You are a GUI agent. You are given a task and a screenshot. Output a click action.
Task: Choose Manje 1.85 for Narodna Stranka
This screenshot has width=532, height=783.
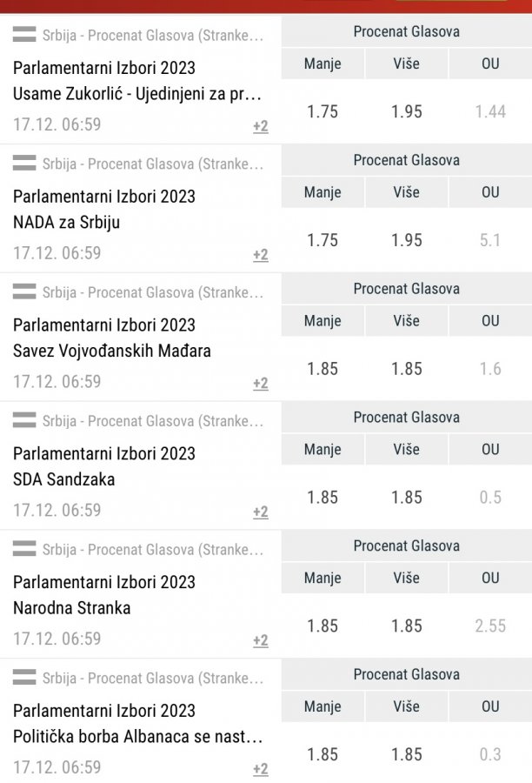[323, 626]
